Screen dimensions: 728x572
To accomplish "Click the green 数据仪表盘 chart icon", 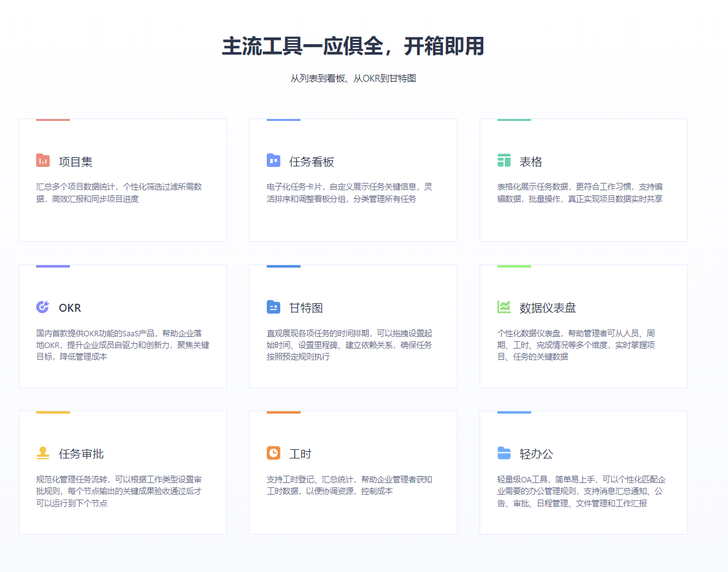I will pyautogui.click(x=504, y=307).
